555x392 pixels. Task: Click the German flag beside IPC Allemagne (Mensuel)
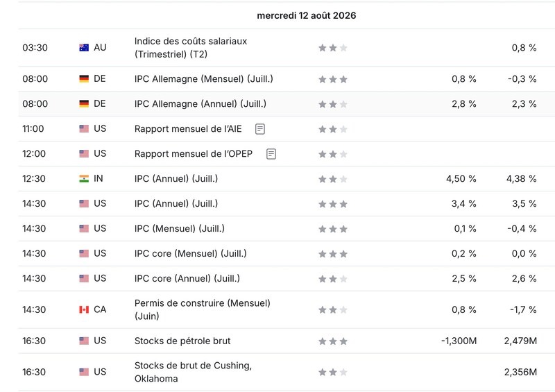pyautogui.click(x=84, y=78)
